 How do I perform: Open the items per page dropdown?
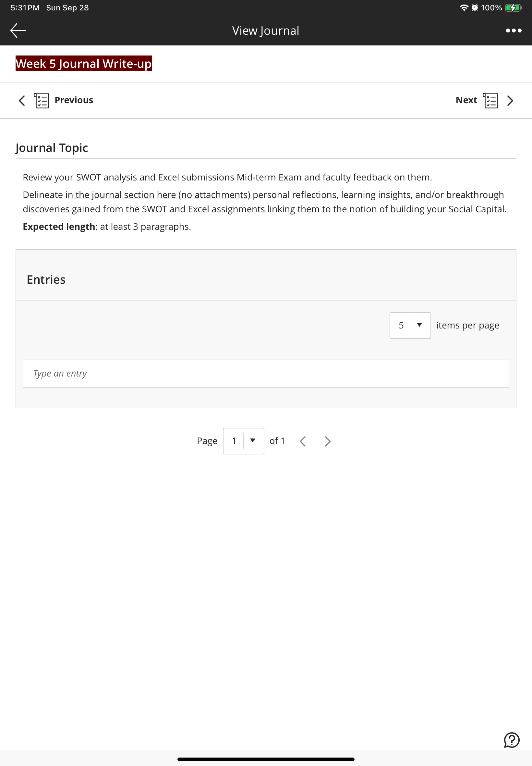tap(410, 325)
